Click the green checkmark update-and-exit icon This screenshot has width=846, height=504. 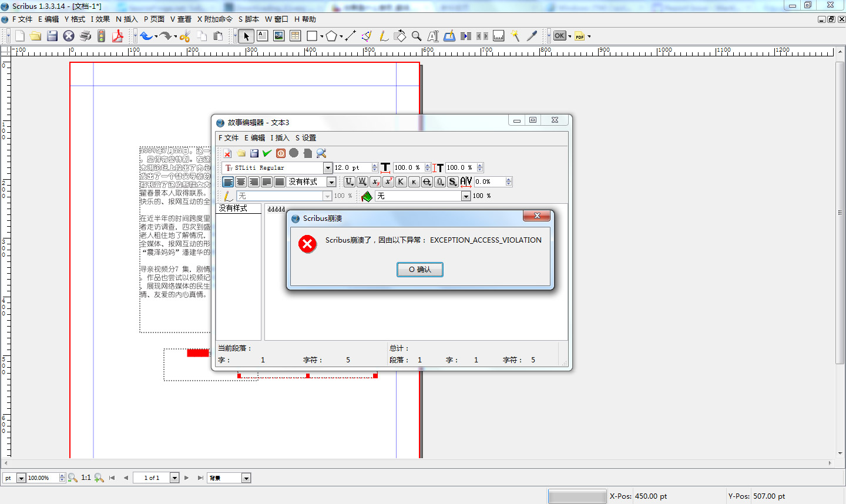tap(267, 153)
